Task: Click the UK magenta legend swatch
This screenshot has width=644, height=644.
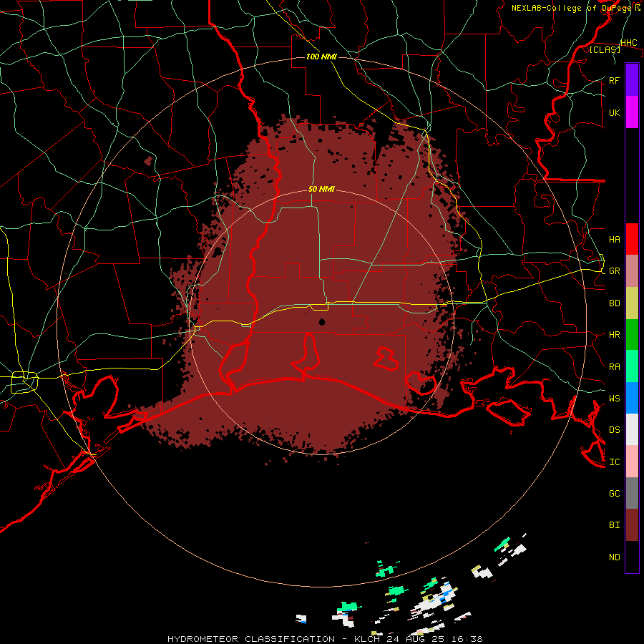Action: coord(632,112)
